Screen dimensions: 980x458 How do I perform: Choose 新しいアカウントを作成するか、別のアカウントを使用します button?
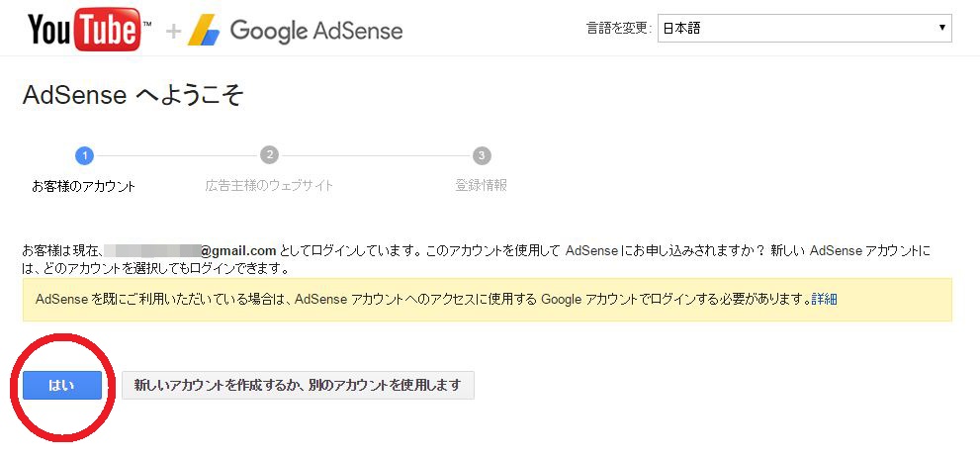tap(298, 386)
